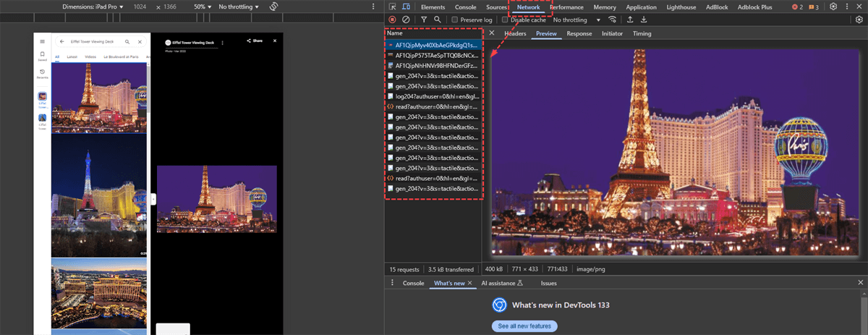
Task: Open the Lighthouse panel tab
Action: (x=681, y=7)
